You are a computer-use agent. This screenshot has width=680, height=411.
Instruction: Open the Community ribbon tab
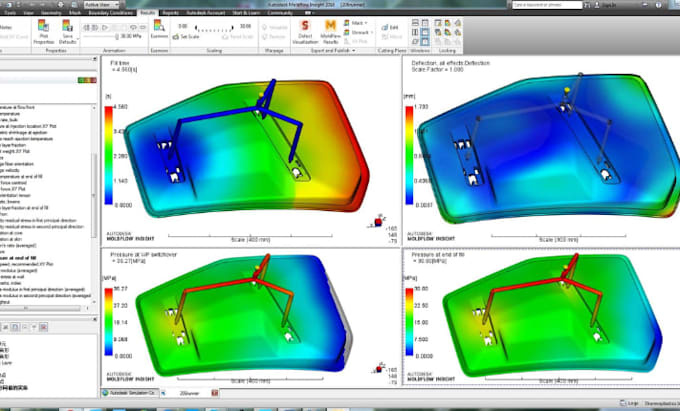coord(280,13)
